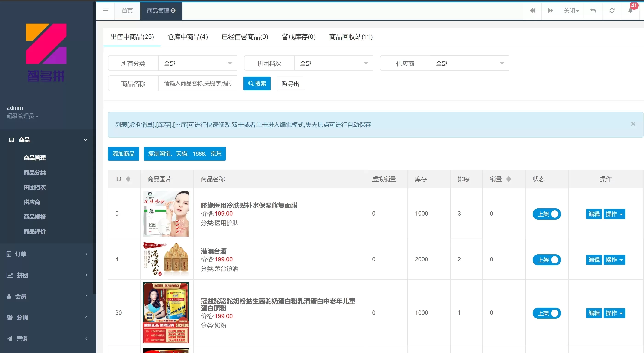
Task: Open 操作 dropdown for product ID 4
Action: (614, 260)
